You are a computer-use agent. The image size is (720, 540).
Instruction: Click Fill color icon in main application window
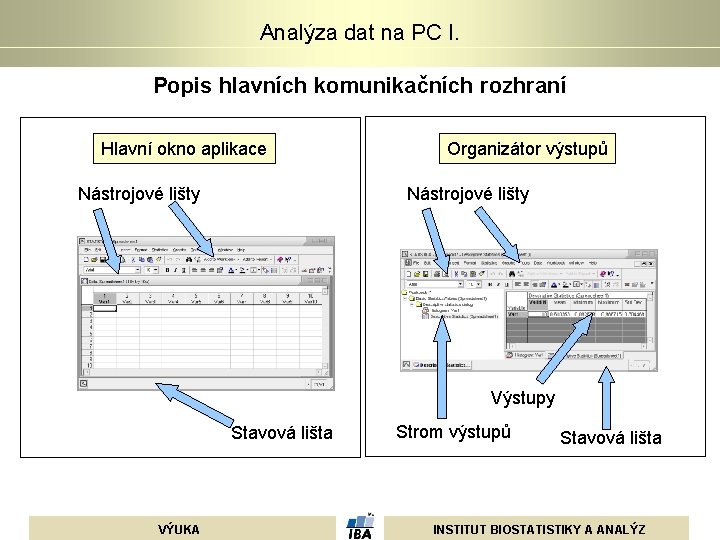tap(243, 270)
